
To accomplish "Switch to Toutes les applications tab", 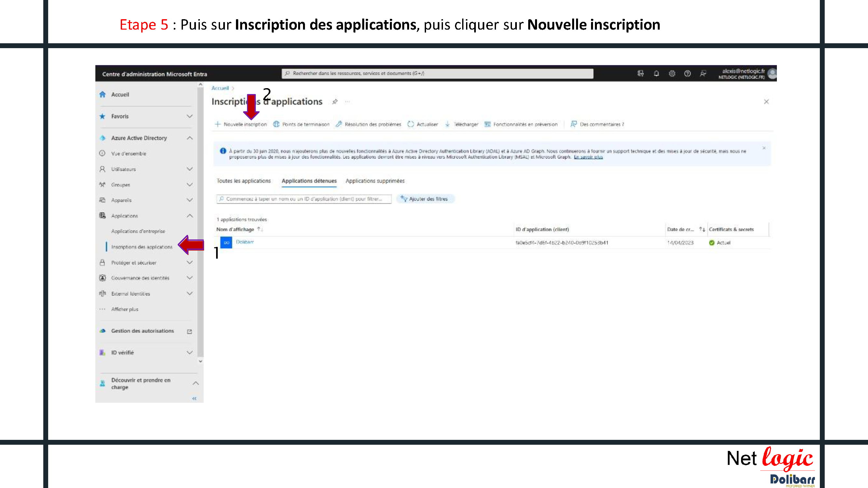I will 244,181.
